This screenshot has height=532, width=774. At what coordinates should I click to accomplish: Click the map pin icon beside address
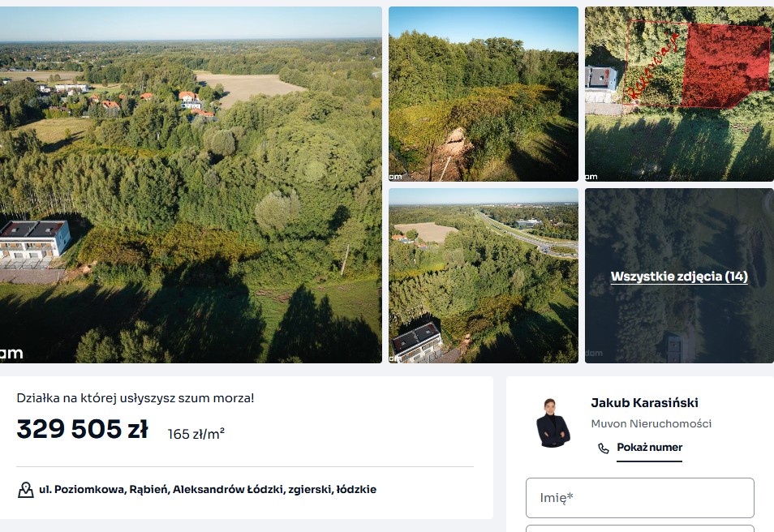click(26, 490)
